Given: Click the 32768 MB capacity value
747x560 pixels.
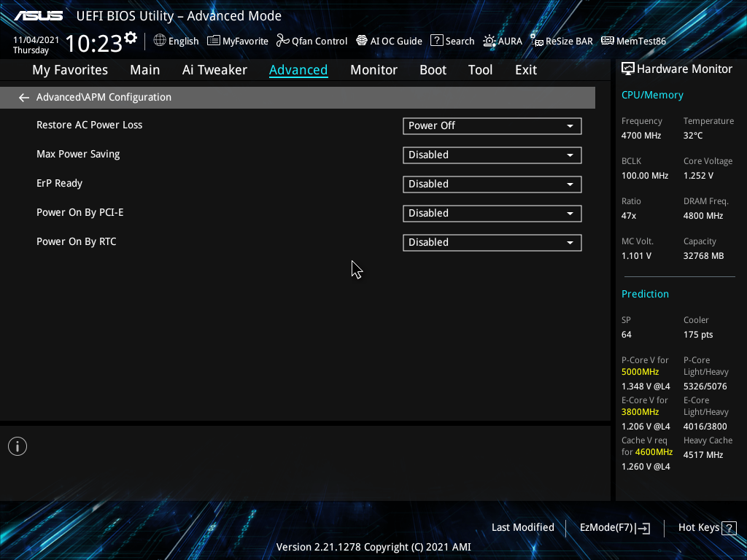Looking at the screenshot, I should tap(703, 256).
